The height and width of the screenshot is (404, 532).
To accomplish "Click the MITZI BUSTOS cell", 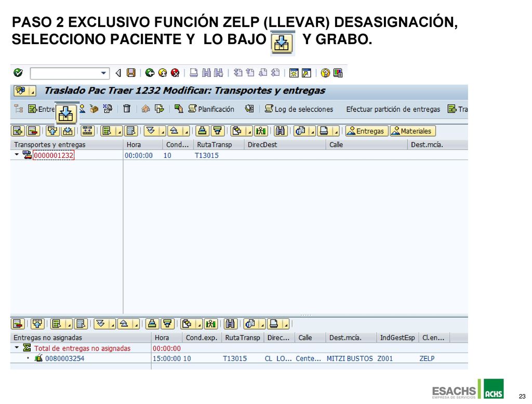I will coord(350,358).
